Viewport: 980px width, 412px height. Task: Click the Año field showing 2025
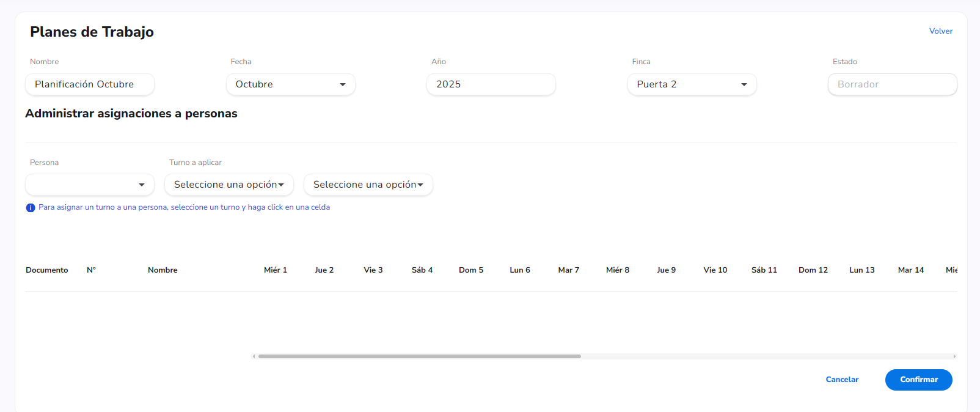[491, 84]
